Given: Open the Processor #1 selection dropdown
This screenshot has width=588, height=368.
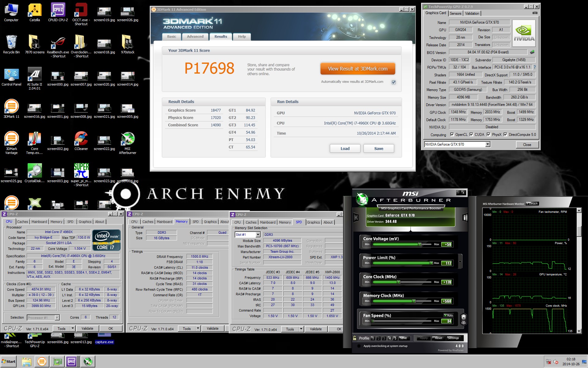Looking at the screenshot, I should click(57, 318).
